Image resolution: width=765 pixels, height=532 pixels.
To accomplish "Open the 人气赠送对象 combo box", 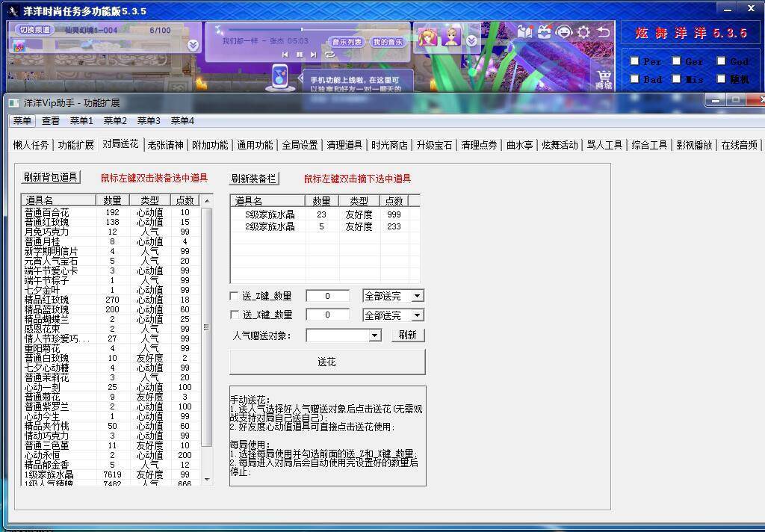I will (x=343, y=335).
